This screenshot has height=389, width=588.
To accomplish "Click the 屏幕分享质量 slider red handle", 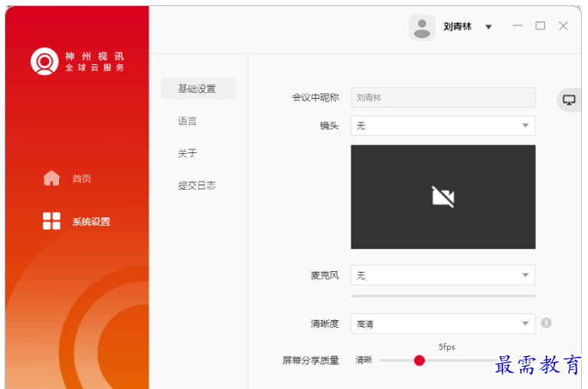I will pos(420,361).
